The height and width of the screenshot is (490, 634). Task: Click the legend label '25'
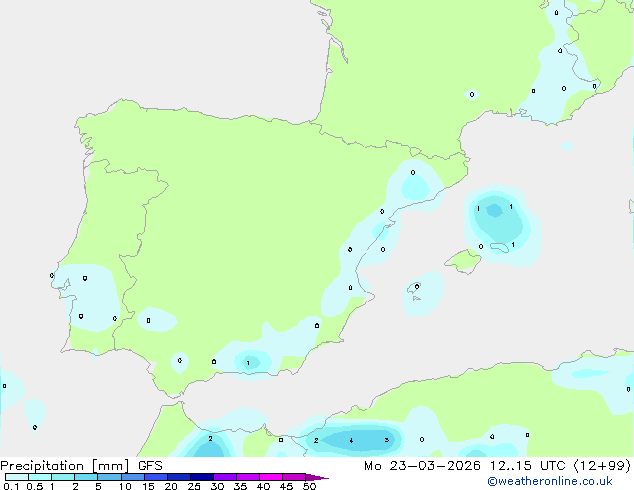point(194,486)
